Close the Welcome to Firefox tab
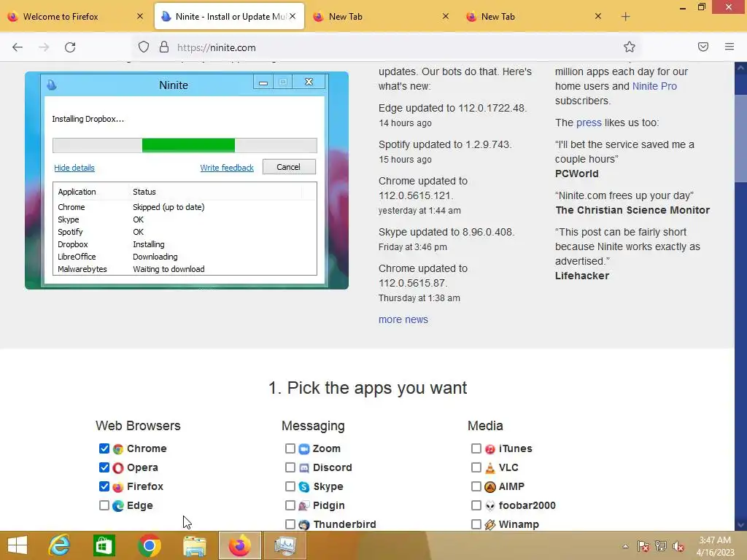Viewport: 747px width, 560px height. (140, 16)
